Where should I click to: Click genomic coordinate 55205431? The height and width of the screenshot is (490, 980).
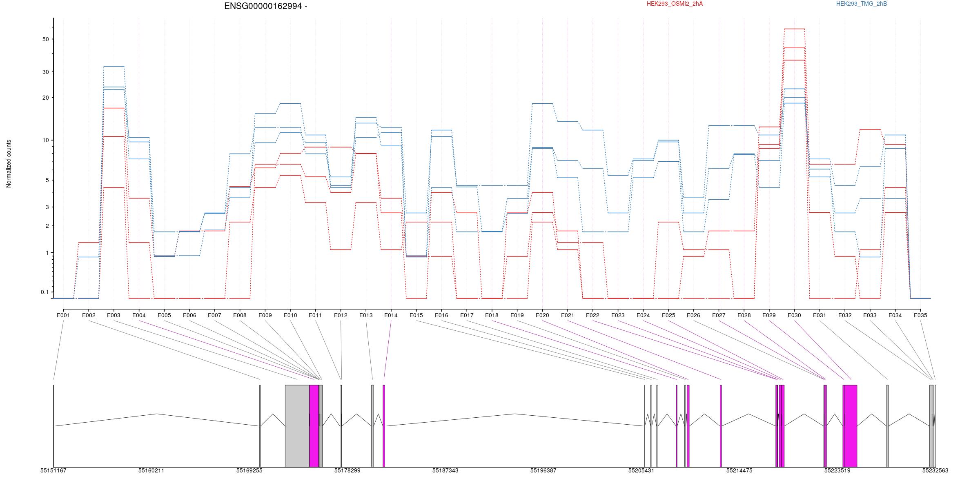tap(641, 471)
